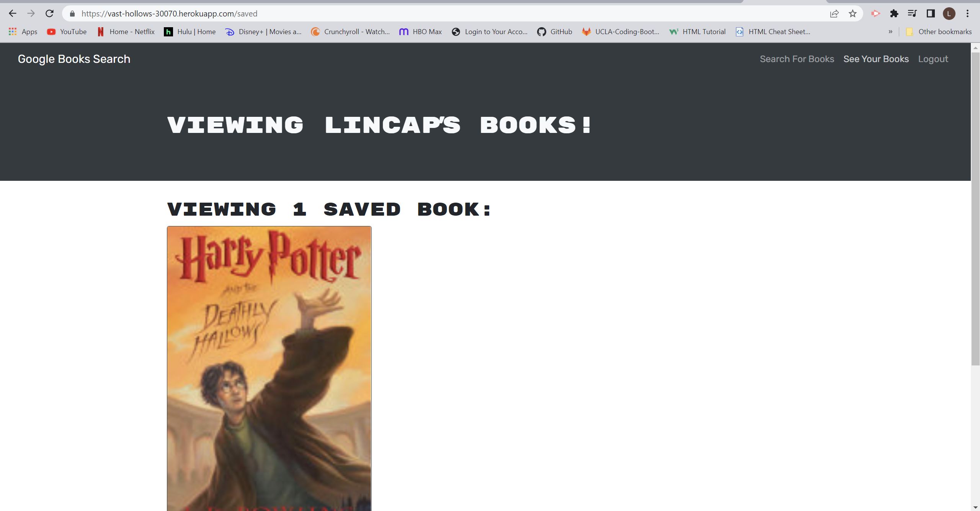Click the Harry Potter book cover
The height and width of the screenshot is (511, 980).
[269, 369]
